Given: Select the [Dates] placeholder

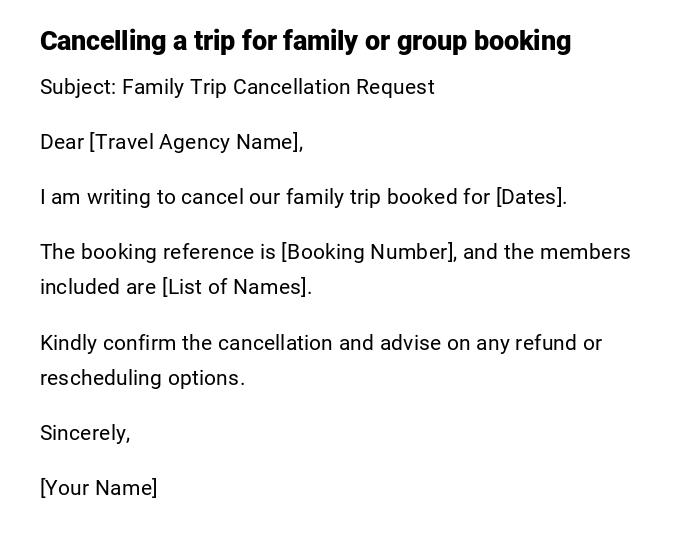Looking at the screenshot, I should [x=530, y=197].
